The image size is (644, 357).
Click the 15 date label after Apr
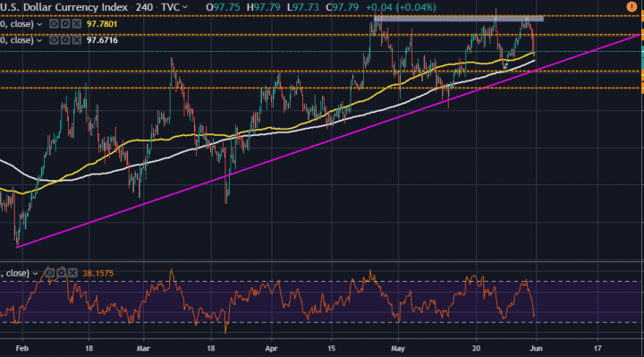tap(332, 348)
